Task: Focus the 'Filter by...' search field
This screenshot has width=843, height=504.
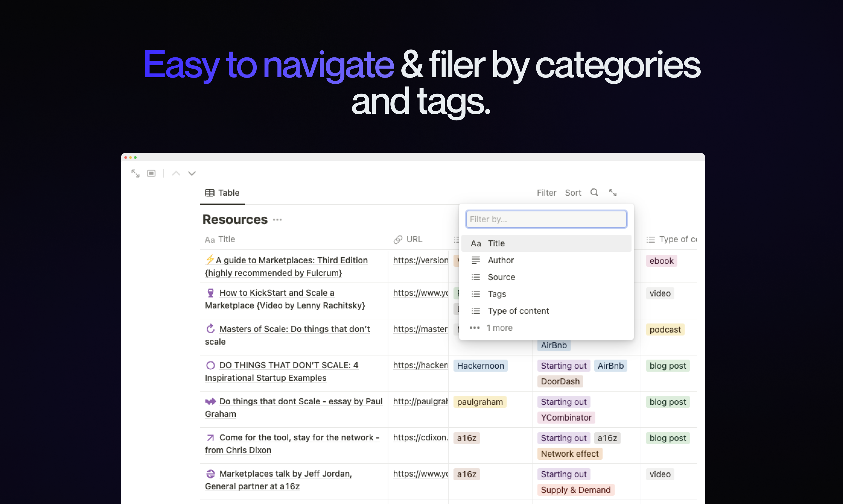Action: pos(546,219)
